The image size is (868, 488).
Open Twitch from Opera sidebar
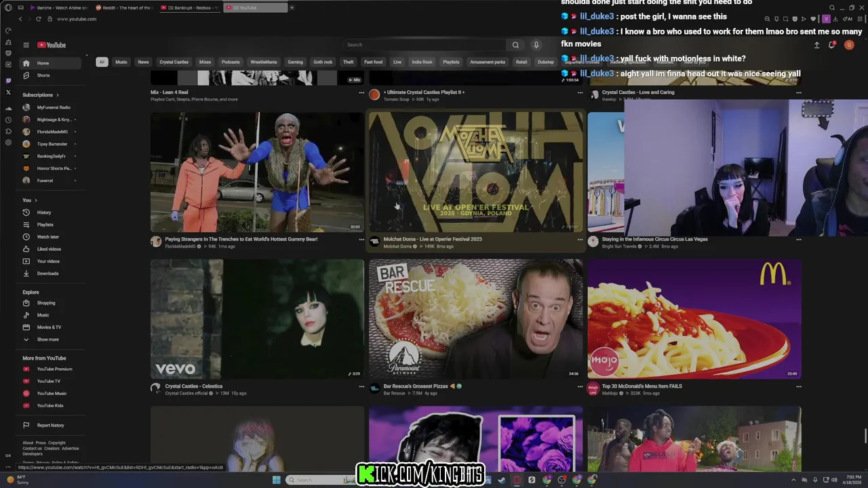(x=8, y=81)
